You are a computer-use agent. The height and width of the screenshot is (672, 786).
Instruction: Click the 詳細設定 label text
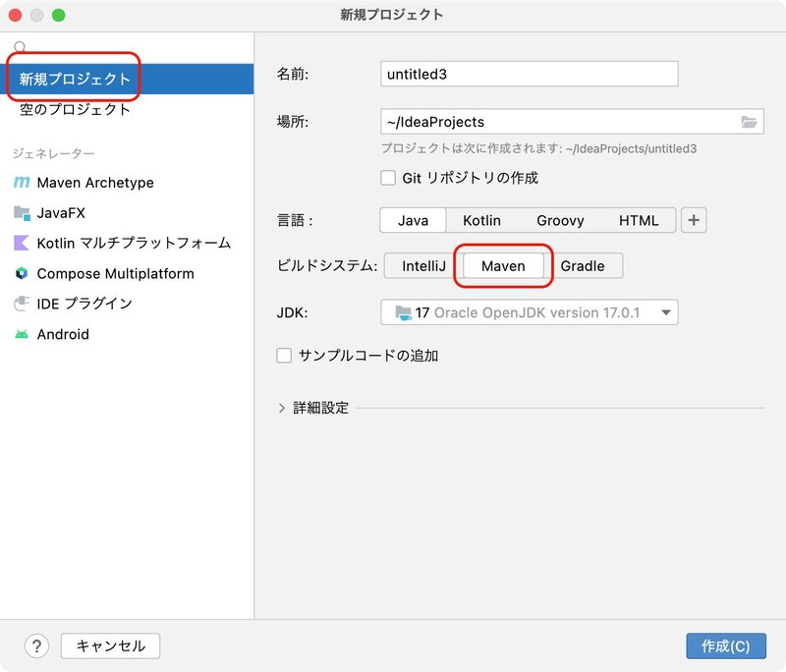coord(321,408)
